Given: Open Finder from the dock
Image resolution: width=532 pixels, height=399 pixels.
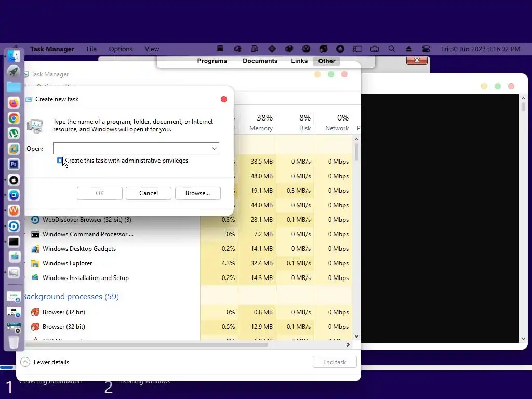Looking at the screenshot, I should point(14,56).
